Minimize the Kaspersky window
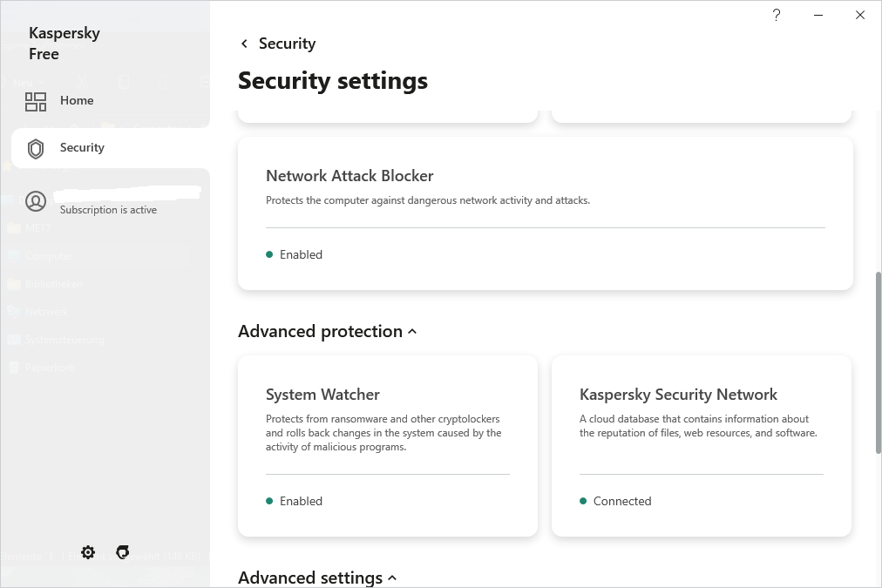This screenshot has width=882, height=588. pos(818,15)
